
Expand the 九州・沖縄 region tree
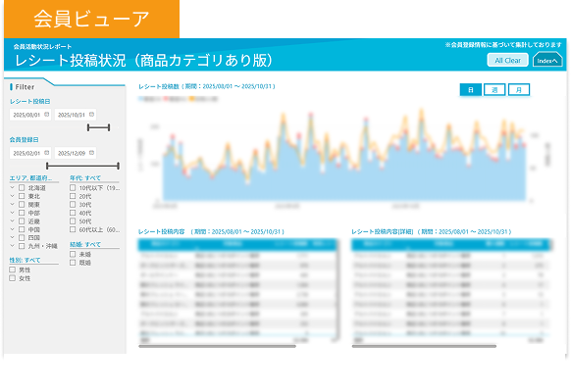[x=12, y=246]
